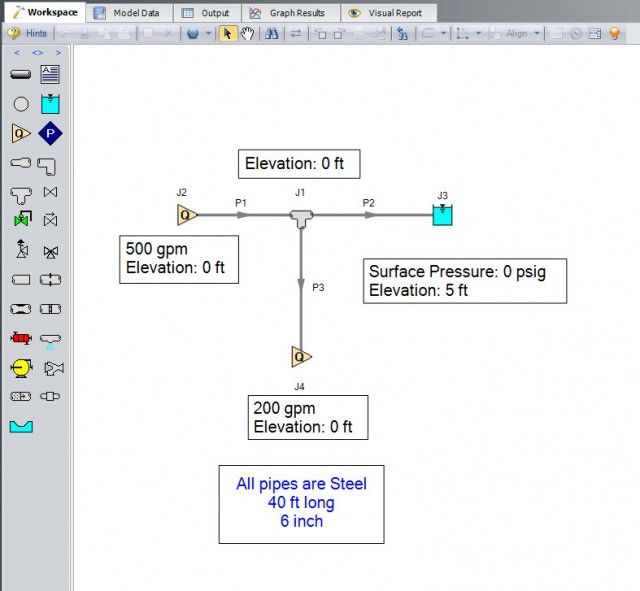This screenshot has width=640, height=591.
Task: Click the J1 tee junction on workspace
Action: pos(300,215)
